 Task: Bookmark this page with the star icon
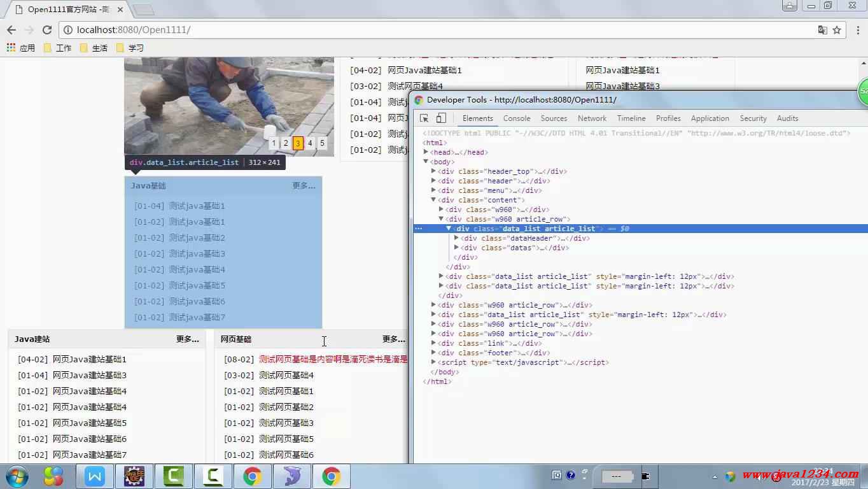coord(837,30)
